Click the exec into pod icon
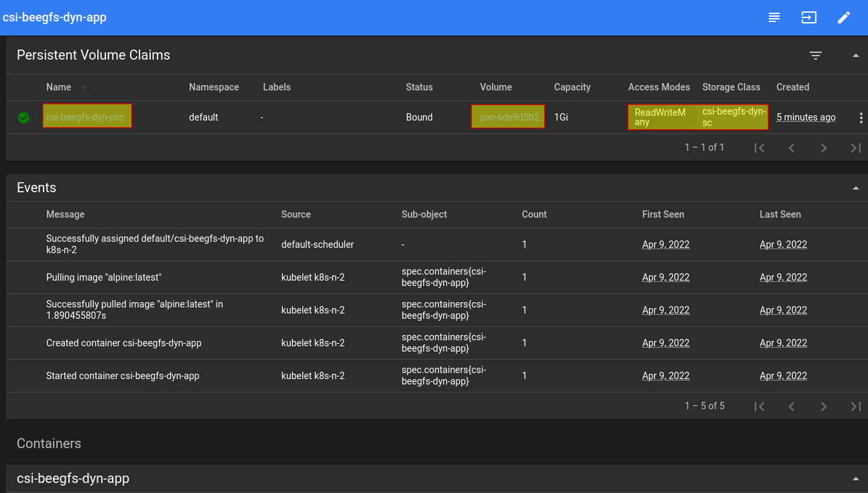 pos(809,17)
